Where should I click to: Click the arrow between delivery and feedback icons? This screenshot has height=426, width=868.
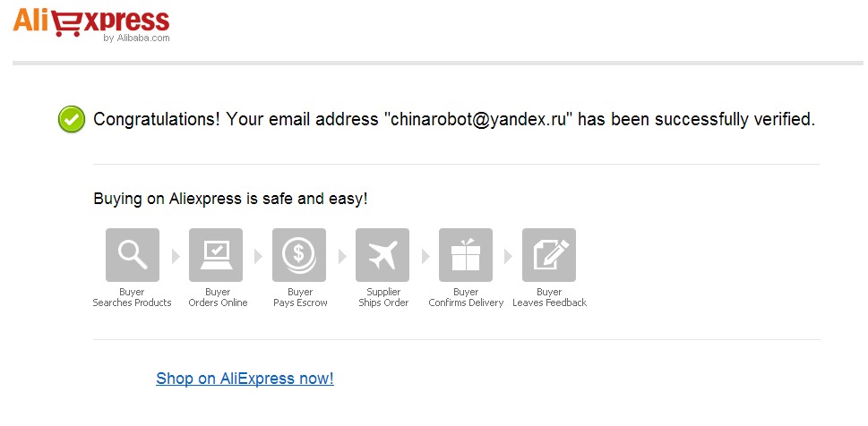(x=508, y=256)
